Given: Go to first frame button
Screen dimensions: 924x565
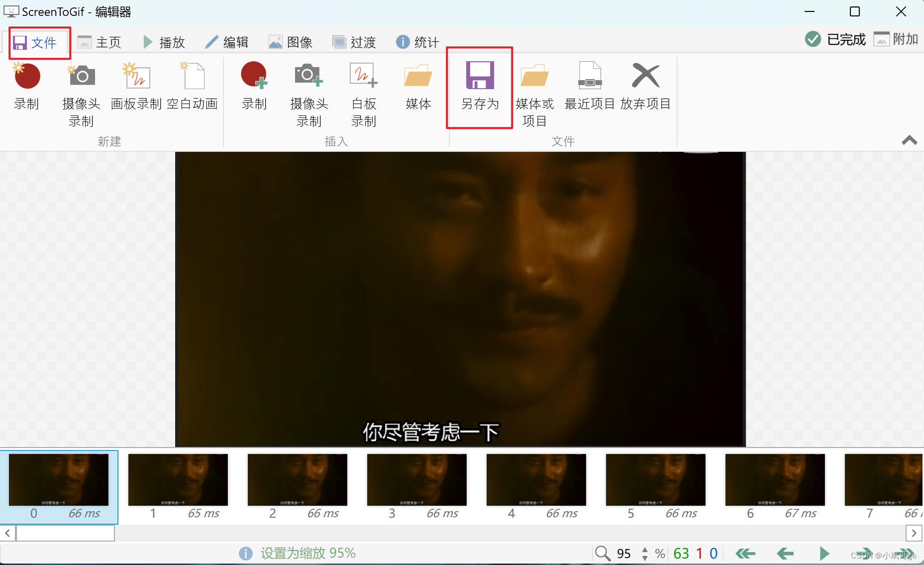Looking at the screenshot, I should pyautogui.click(x=745, y=554).
